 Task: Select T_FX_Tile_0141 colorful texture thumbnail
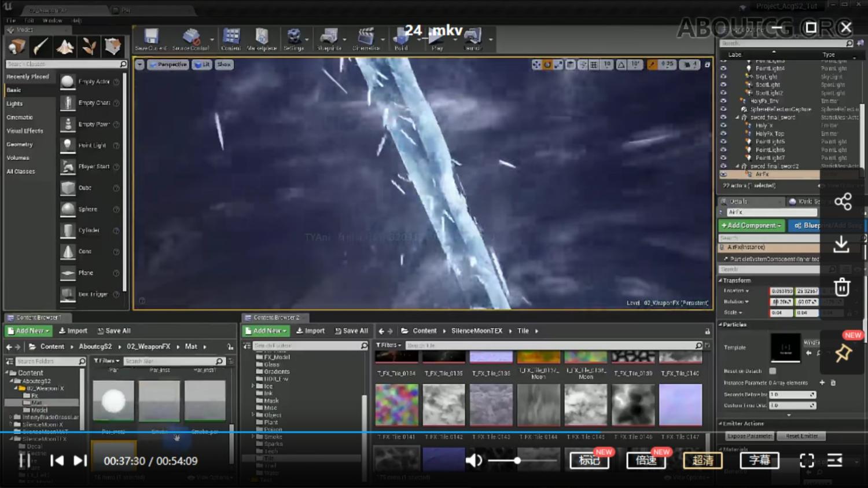397,405
